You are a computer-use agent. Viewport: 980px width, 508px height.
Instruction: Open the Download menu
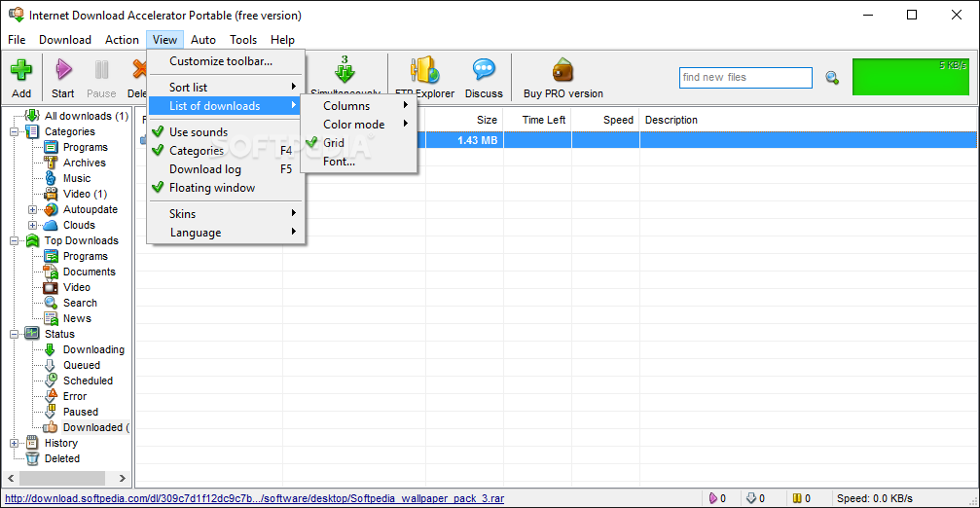(x=65, y=39)
